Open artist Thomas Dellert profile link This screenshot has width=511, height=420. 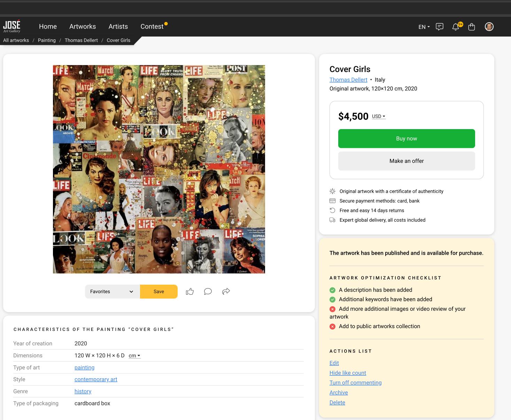(x=348, y=80)
